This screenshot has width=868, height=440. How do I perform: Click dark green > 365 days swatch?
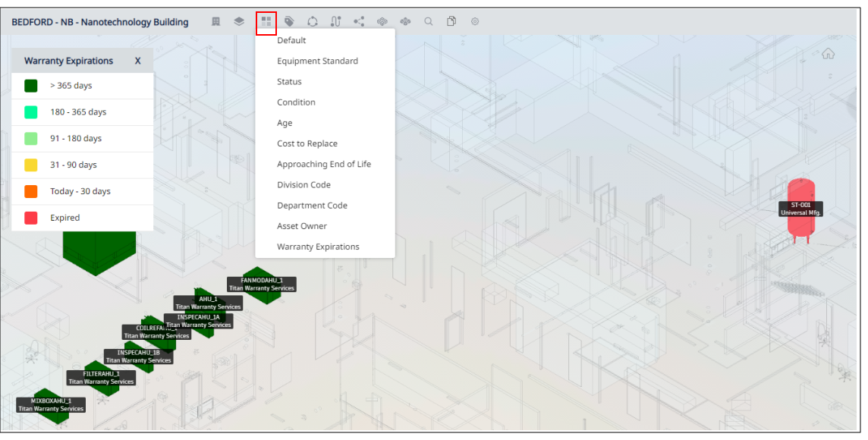[x=31, y=86]
